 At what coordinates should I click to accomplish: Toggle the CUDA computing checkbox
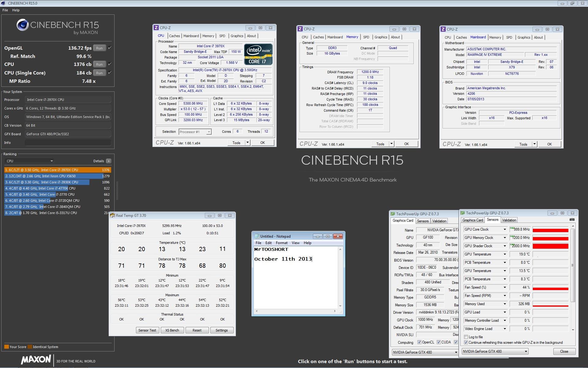pos(439,342)
